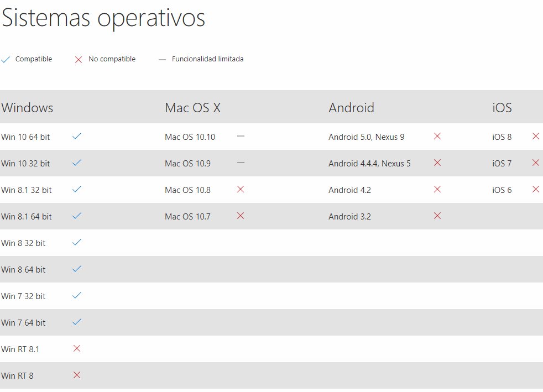Click the No compatible legend label
The width and height of the screenshot is (543, 392).
(112, 59)
